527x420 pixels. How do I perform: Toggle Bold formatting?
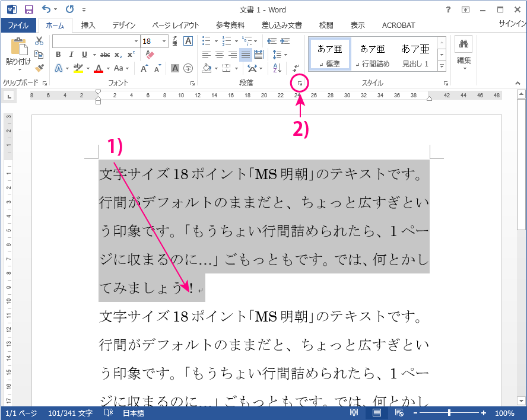(58, 55)
